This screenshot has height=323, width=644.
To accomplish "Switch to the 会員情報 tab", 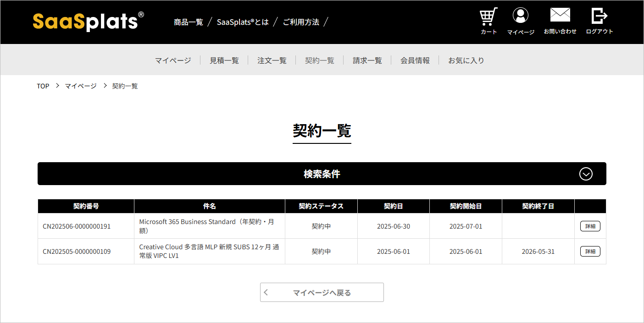I will click(x=415, y=60).
